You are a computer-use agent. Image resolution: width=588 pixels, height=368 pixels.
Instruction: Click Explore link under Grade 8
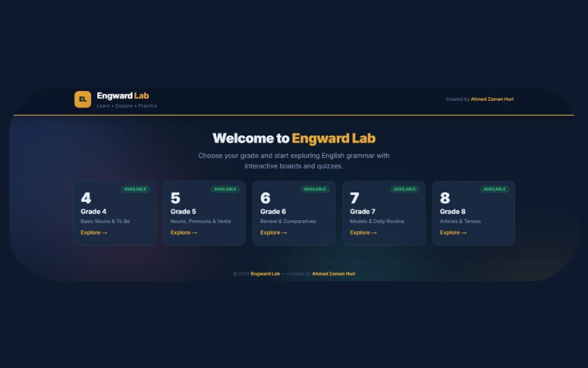point(453,233)
